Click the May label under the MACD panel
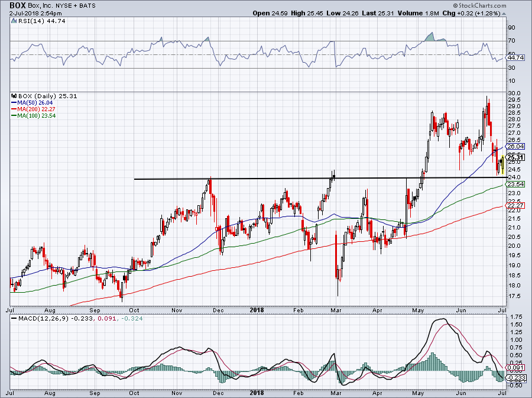 418,393
